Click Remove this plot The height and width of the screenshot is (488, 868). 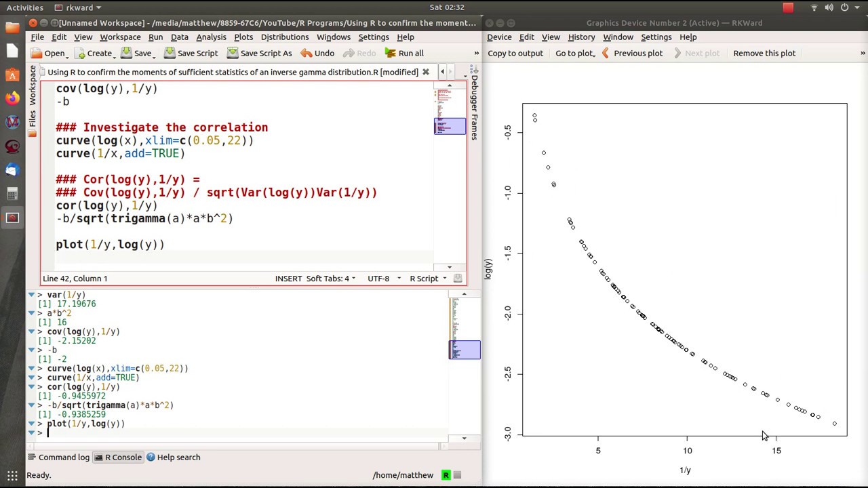pos(764,53)
